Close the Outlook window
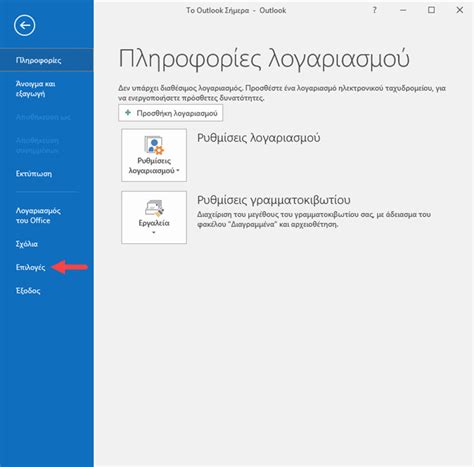The width and height of the screenshot is (474, 467). (460, 10)
